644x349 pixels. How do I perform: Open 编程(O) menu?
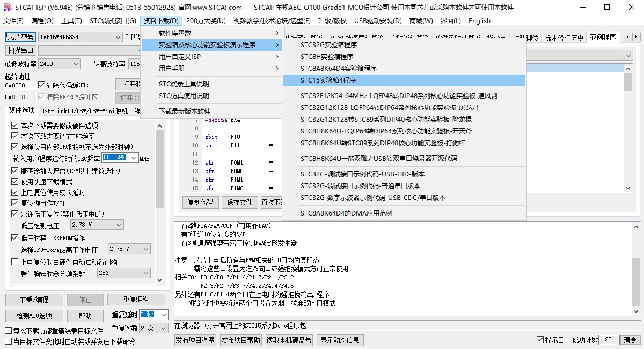tap(42, 20)
